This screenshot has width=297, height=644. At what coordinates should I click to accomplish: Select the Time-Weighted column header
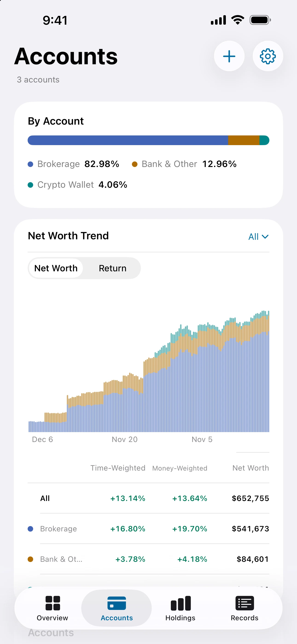(118, 468)
